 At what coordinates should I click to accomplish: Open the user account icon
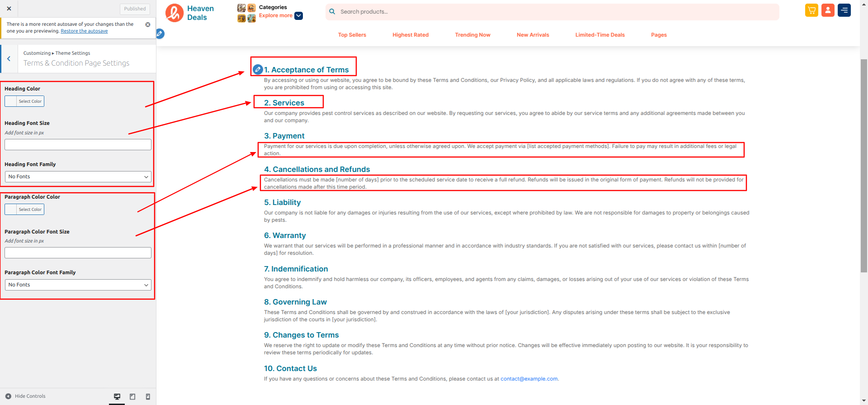tap(828, 10)
